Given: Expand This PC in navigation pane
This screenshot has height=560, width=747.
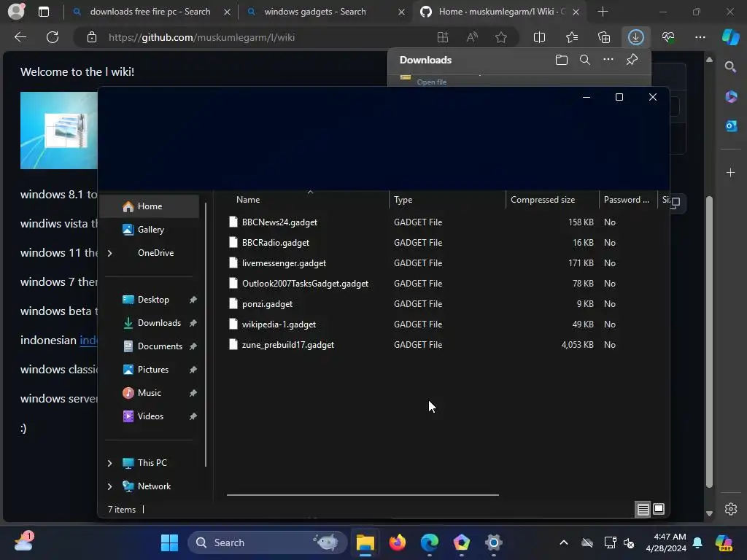Looking at the screenshot, I should (110, 463).
